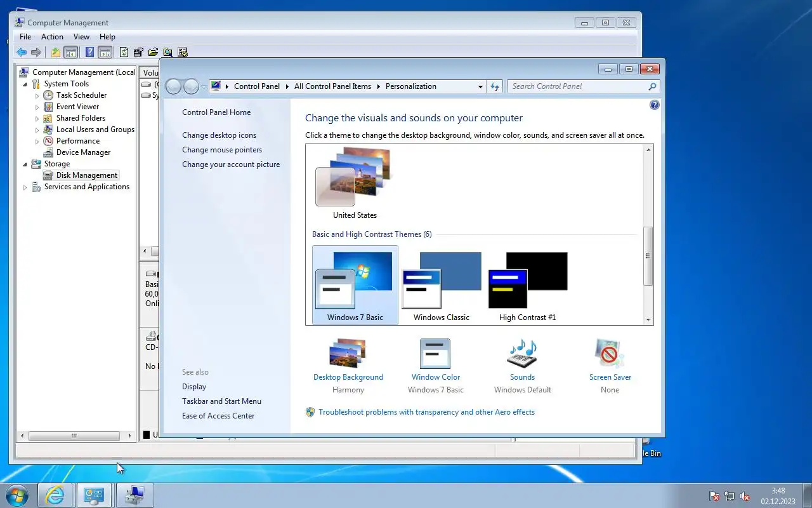This screenshot has height=508, width=812.
Task: Click the muted volume speaker tray icon
Action: pyautogui.click(x=745, y=496)
